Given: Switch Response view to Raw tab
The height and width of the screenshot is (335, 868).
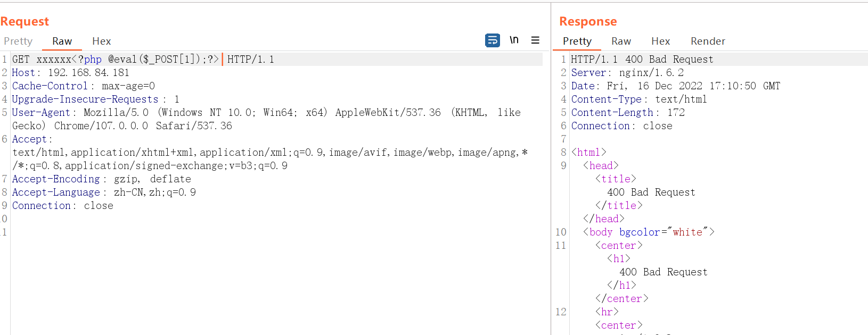Looking at the screenshot, I should [621, 41].
